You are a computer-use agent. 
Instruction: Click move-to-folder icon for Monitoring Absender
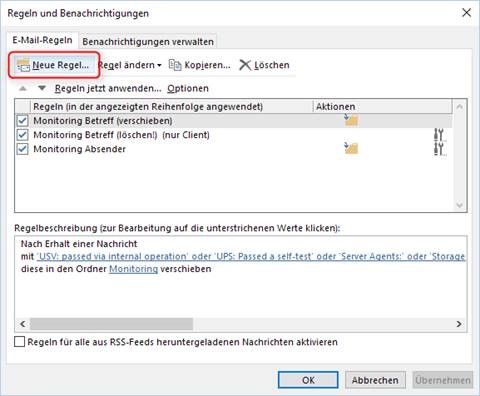351,148
